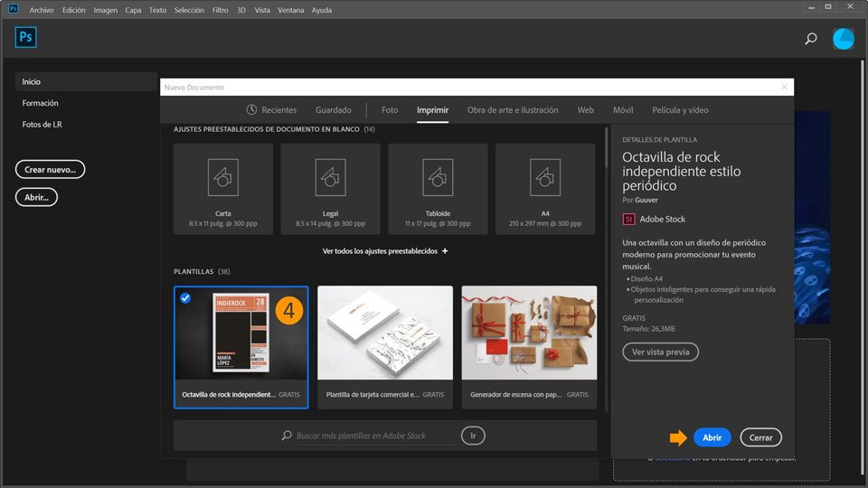Click the Crear nuevo... button

[50, 169]
